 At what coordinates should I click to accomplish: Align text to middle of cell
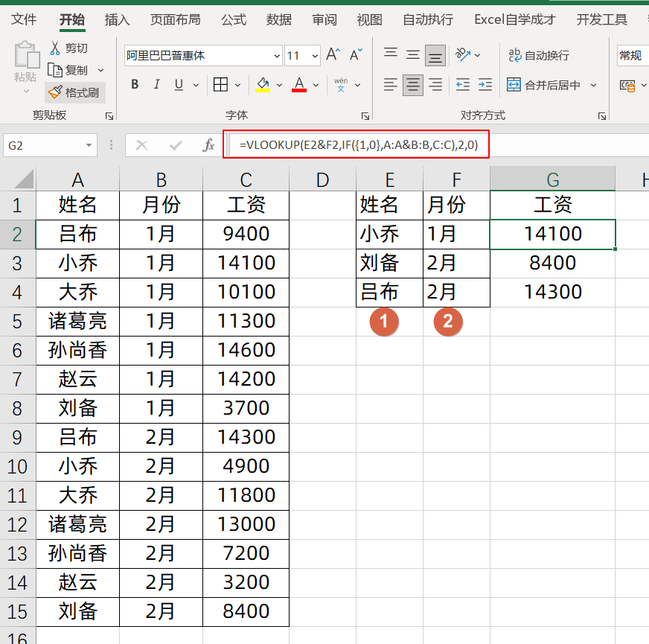tap(412, 54)
